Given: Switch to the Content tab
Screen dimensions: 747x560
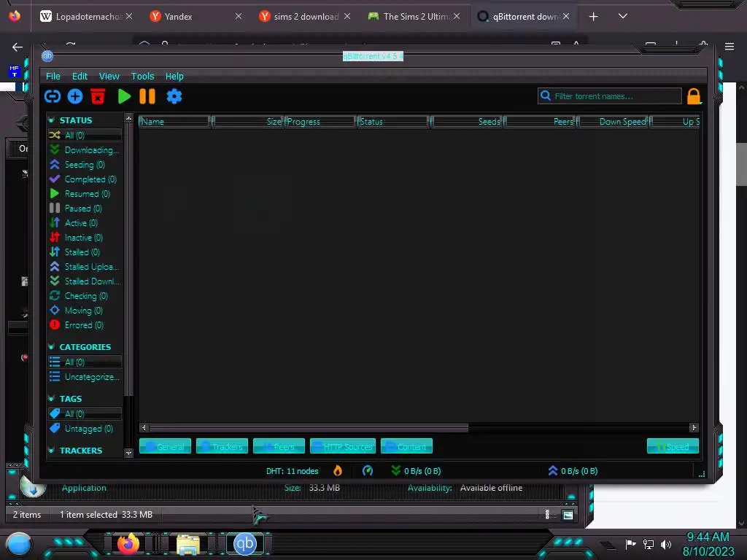Looking at the screenshot, I should [x=406, y=446].
